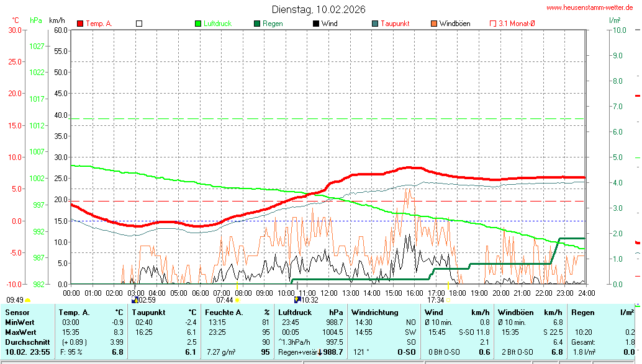Select the Feuchte A. column header
The height and width of the screenshot is (364, 642).
(x=224, y=312)
